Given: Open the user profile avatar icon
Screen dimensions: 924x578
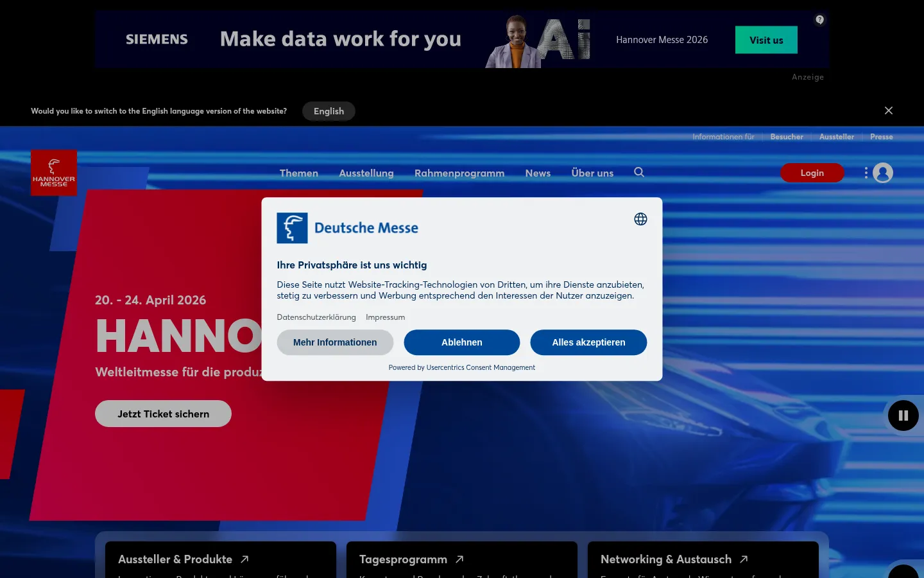Looking at the screenshot, I should click(x=883, y=173).
